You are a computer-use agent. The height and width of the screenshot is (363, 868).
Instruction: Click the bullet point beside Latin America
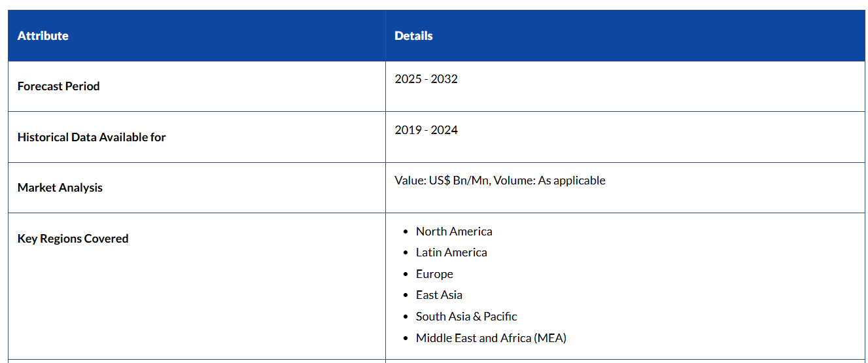406,253
